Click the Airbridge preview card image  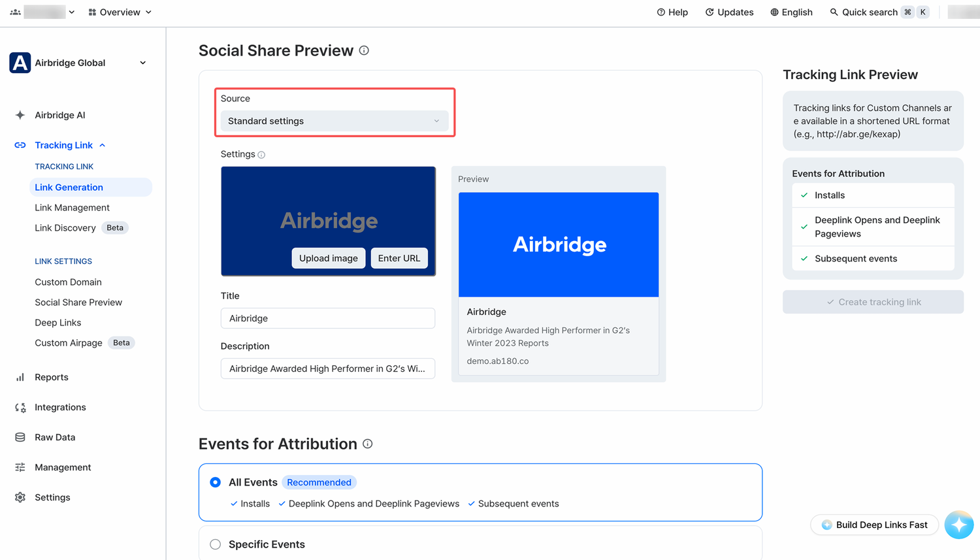[559, 244]
